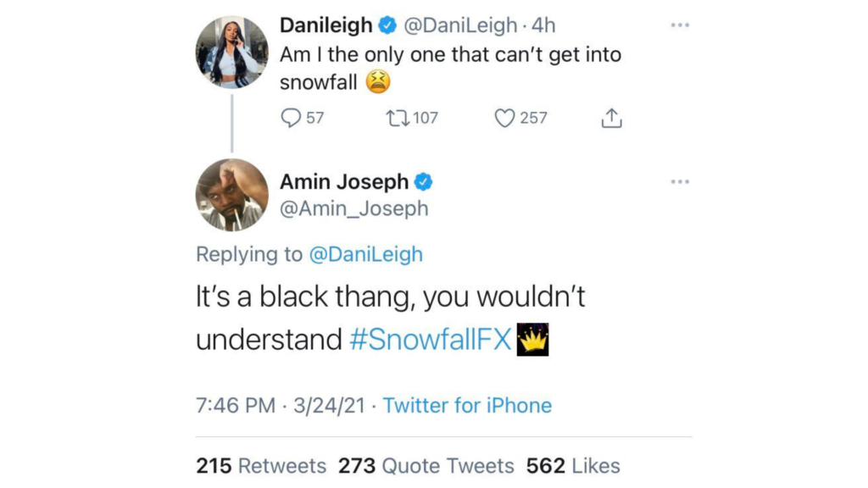Screen dimensions: 868x488
Task: Click the tweet timestamp 7:46 PM
Action: (236, 406)
